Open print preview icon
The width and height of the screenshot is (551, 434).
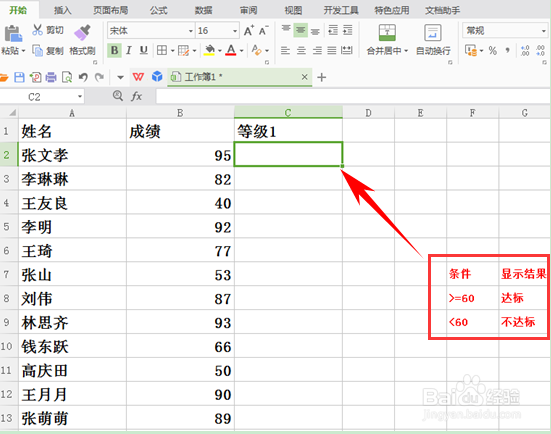[67, 77]
